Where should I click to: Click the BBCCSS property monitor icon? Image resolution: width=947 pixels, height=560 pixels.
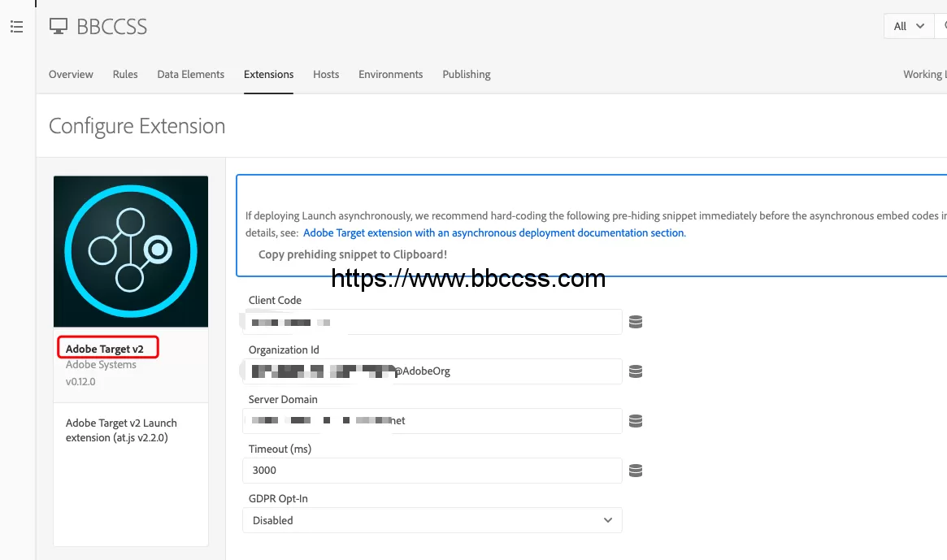click(58, 27)
